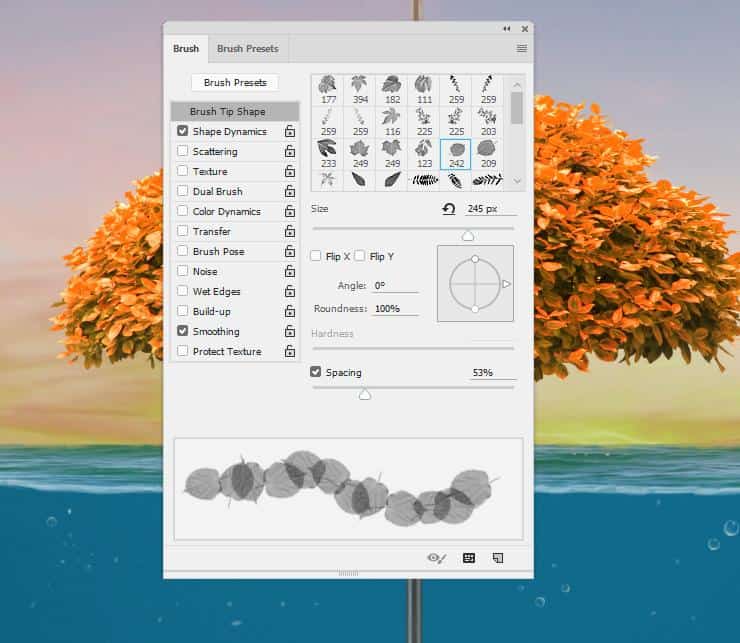
Task: Open Shape Dynamics settings label
Action: [229, 132]
